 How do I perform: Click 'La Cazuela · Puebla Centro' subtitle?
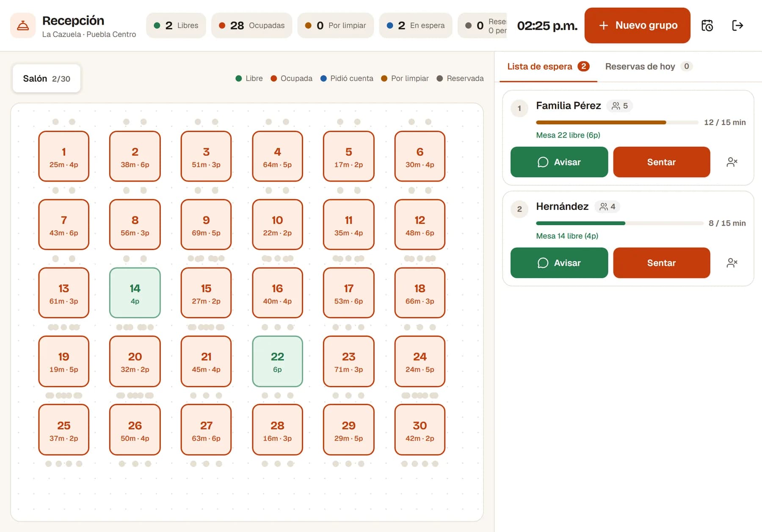[89, 34]
